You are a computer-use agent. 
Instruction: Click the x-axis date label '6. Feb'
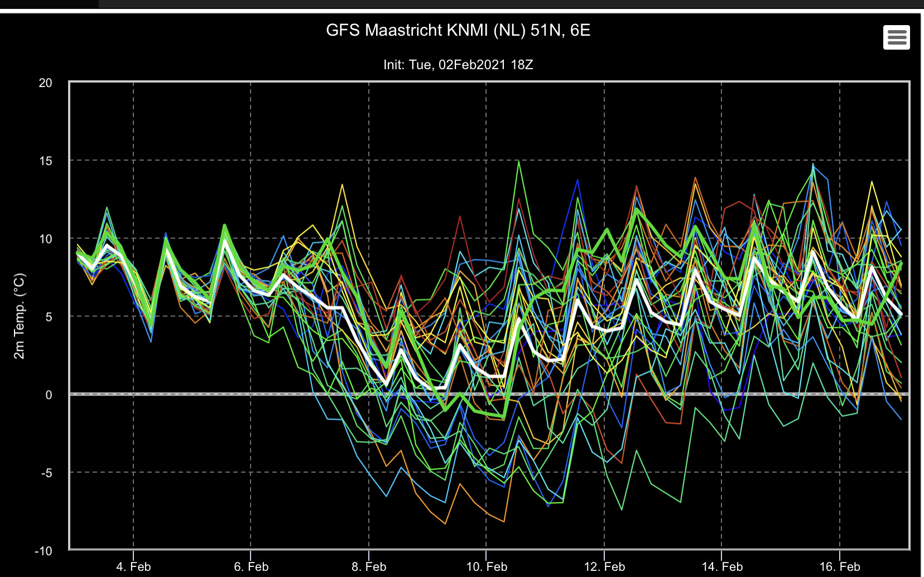tap(251, 567)
